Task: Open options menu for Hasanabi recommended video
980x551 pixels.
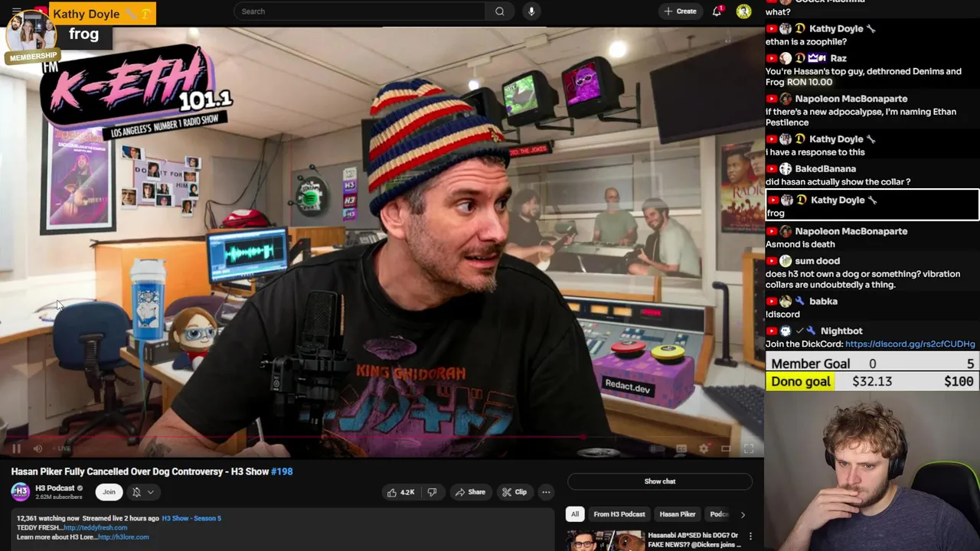Action: [x=750, y=536]
